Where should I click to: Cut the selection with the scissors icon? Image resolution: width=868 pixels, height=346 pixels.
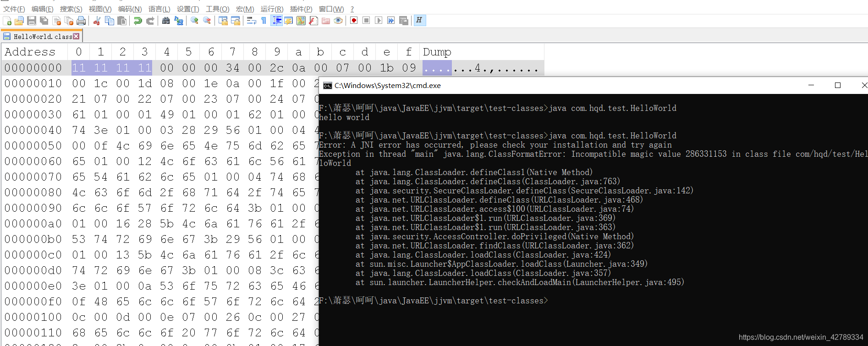(97, 21)
